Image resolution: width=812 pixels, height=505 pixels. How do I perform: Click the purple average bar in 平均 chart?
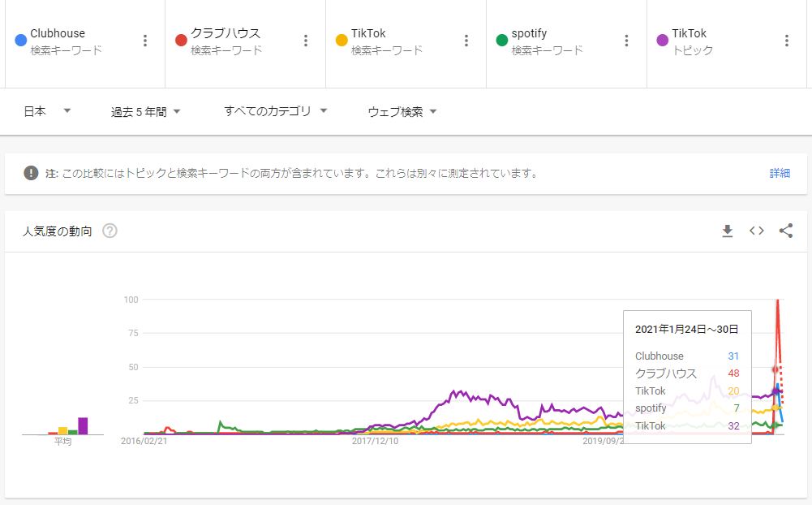tap(83, 425)
